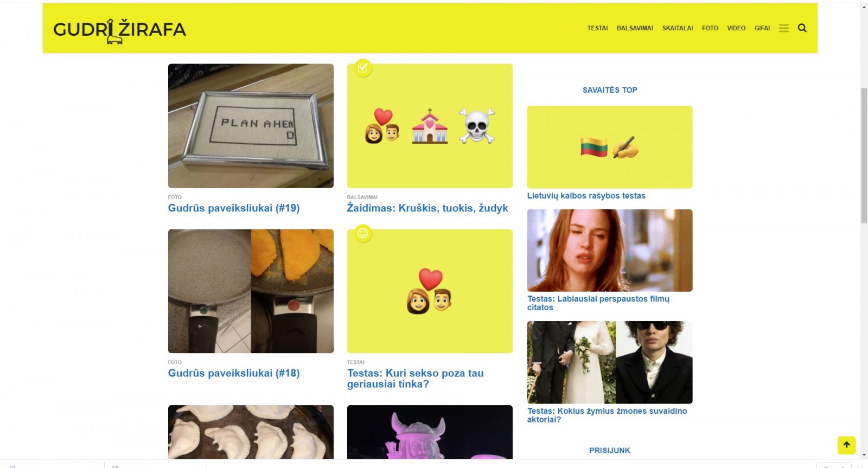
Task: Open the BALSAVIMAI menu item
Action: pyautogui.click(x=635, y=28)
